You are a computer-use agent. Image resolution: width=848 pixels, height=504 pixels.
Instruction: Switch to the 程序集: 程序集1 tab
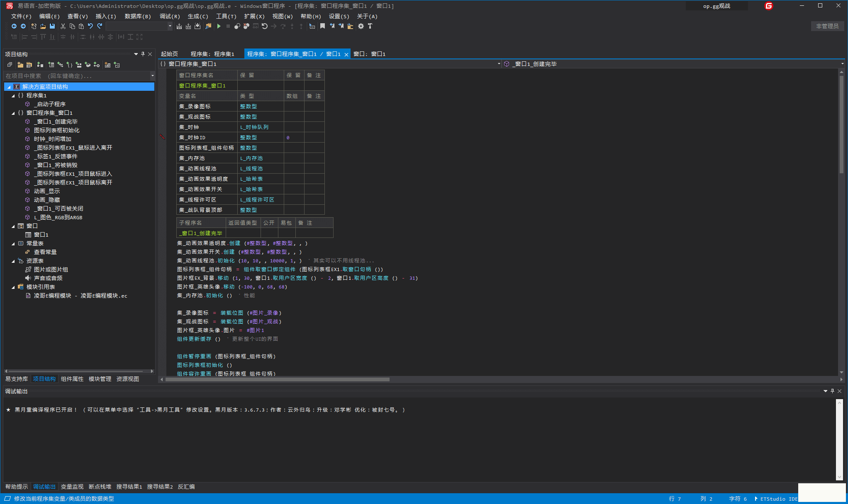tap(212, 54)
